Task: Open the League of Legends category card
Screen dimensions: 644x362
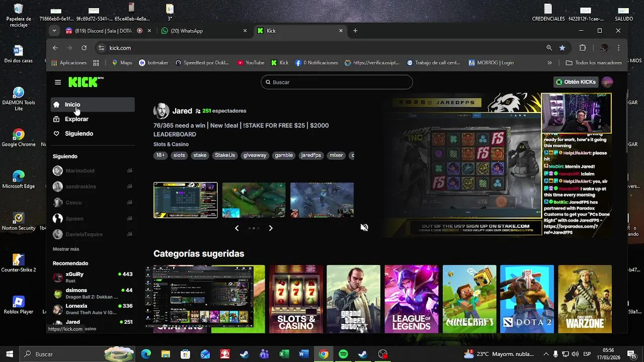Action: click(412, 299)
